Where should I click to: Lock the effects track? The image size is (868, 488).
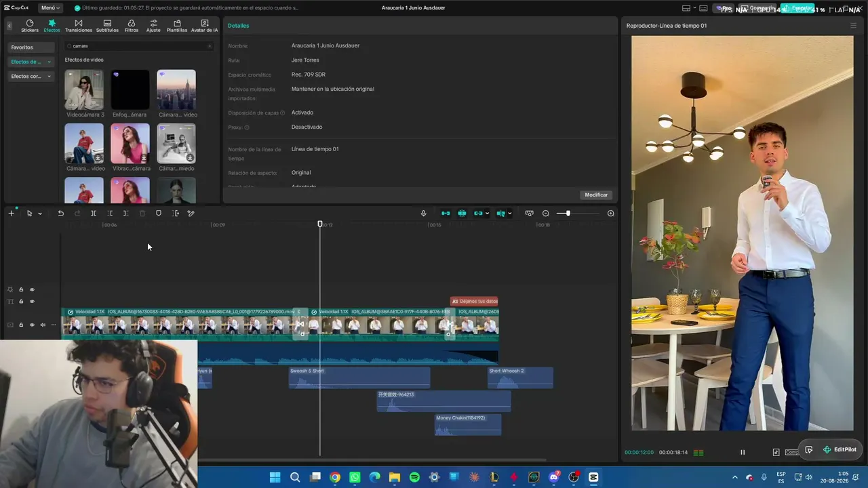pos(21,290)
